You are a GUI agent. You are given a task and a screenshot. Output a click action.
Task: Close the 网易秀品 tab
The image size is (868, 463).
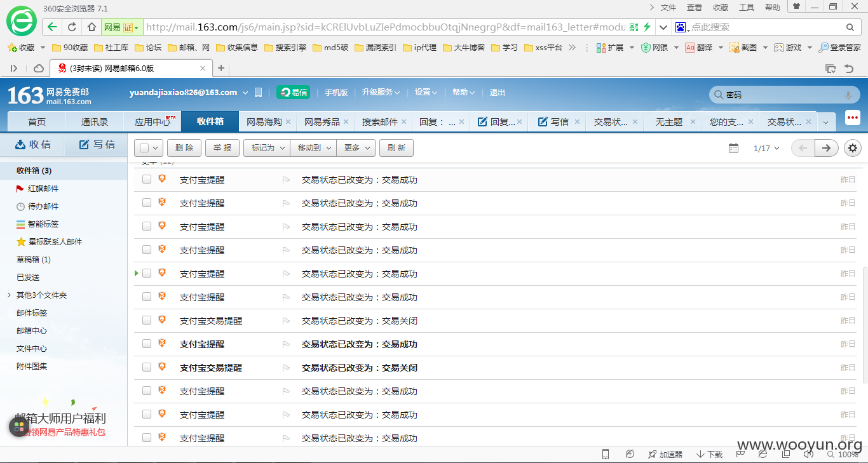coord(346,122)
